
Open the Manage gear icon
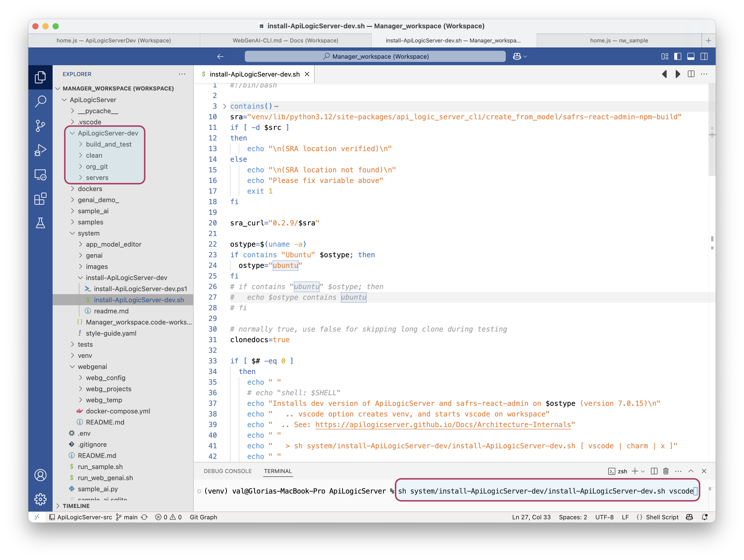coord(40,499)
